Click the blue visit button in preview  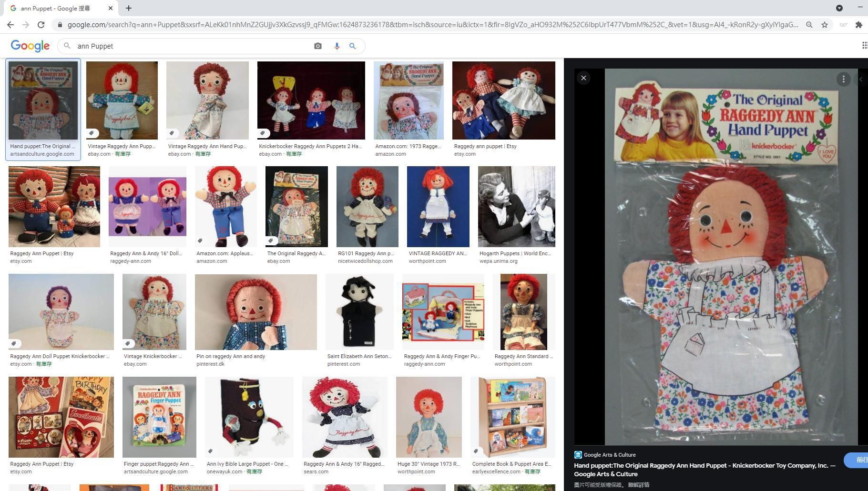coord(857,460)
